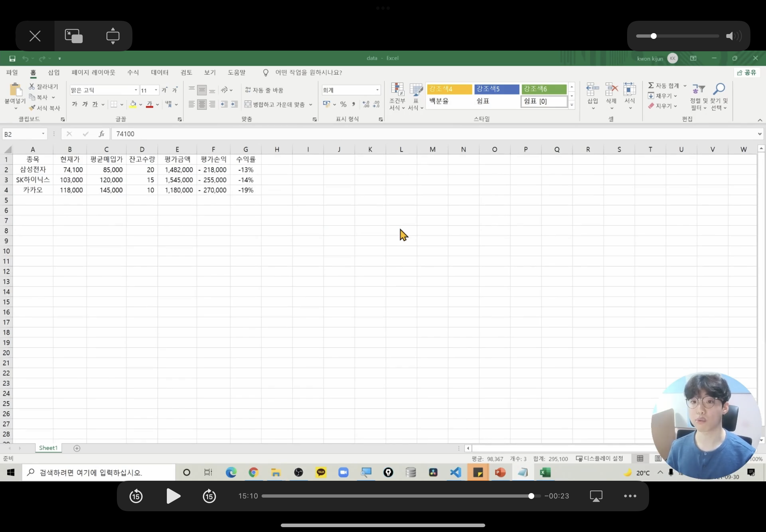766x532 pixels.
Task: Align text to the right
Action: [212, 104]
